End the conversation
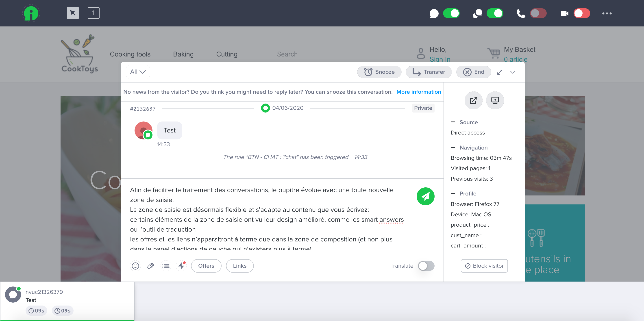The image size is (644, 321). pyautogui.click(x=474, y=72)
